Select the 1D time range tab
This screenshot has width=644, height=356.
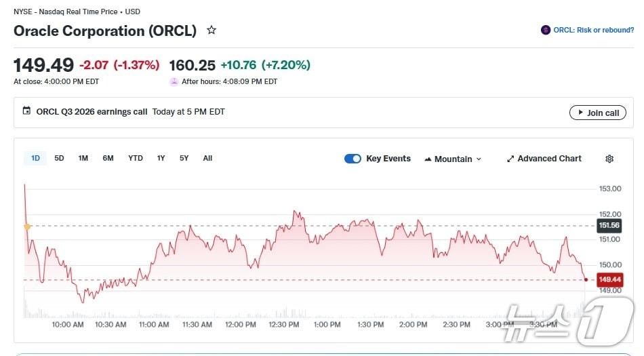pos(35,158)
